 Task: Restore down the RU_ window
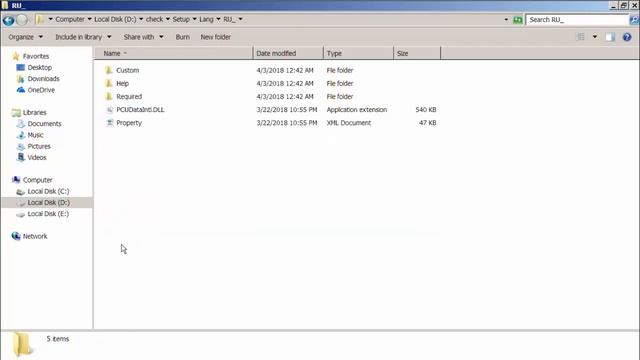click(624, 5)
